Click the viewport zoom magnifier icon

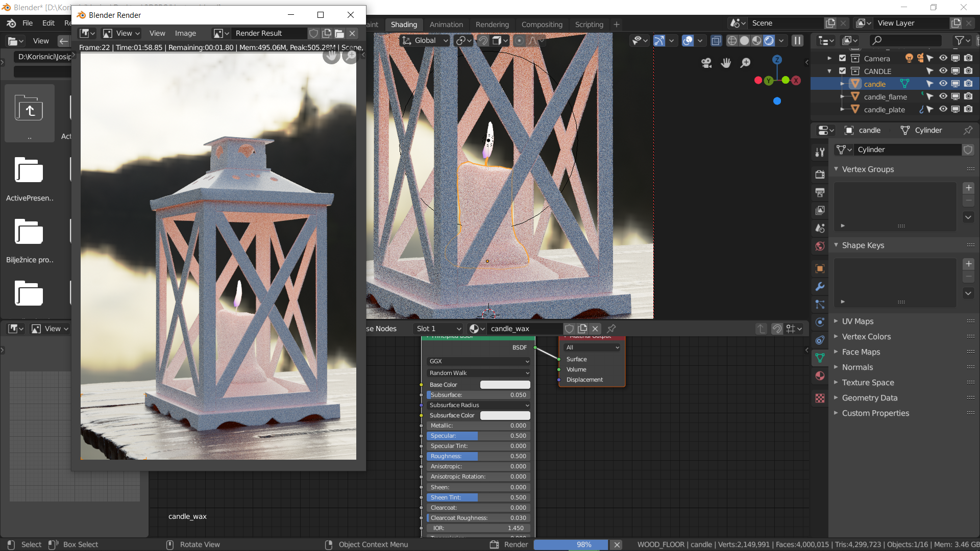[745, 63]
